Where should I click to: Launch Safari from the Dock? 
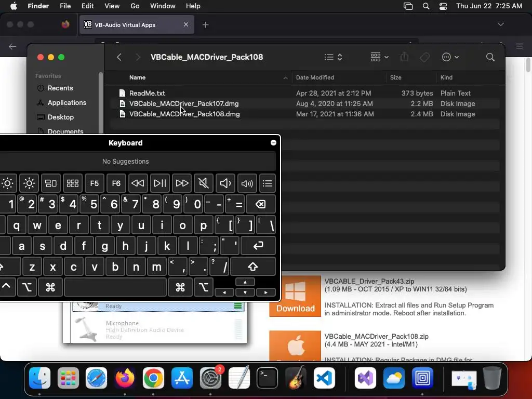96,378
